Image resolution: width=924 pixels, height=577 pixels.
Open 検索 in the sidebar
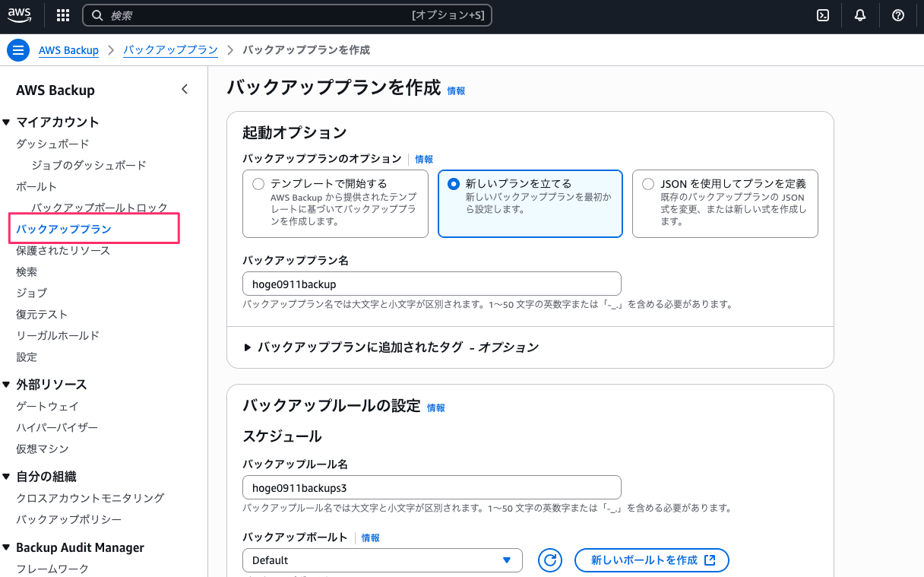click(x=27, y=271)
